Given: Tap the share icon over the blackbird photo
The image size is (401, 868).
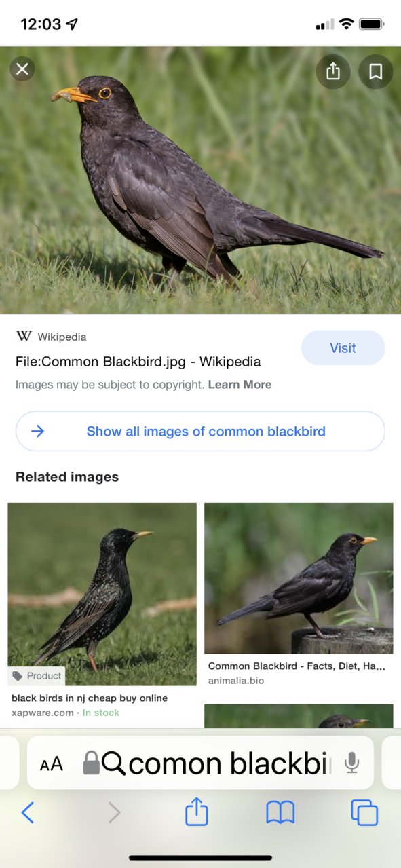Looking at the screenshot, I should (x=333, y=71).
